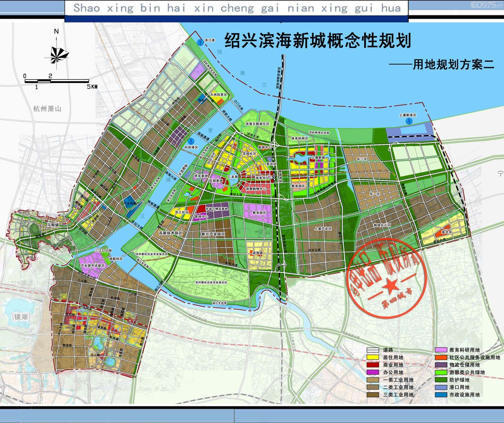Click the light blue 港口用地 legend swatch

441,387
